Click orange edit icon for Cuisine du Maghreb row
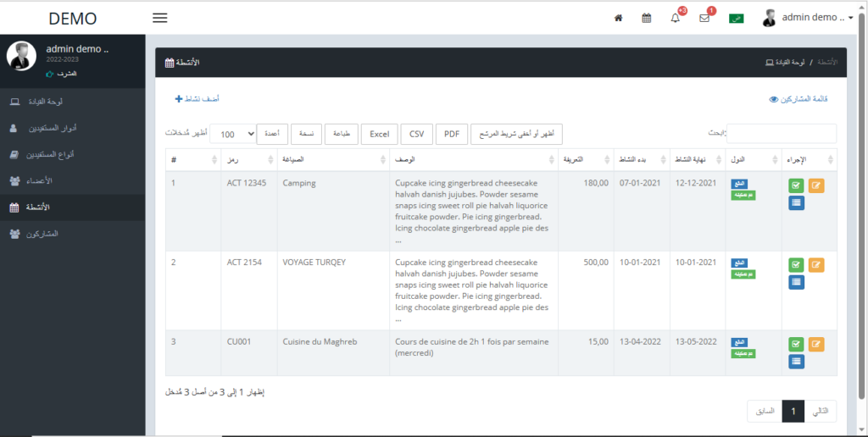868x437 pixels. tap(816, 345)
